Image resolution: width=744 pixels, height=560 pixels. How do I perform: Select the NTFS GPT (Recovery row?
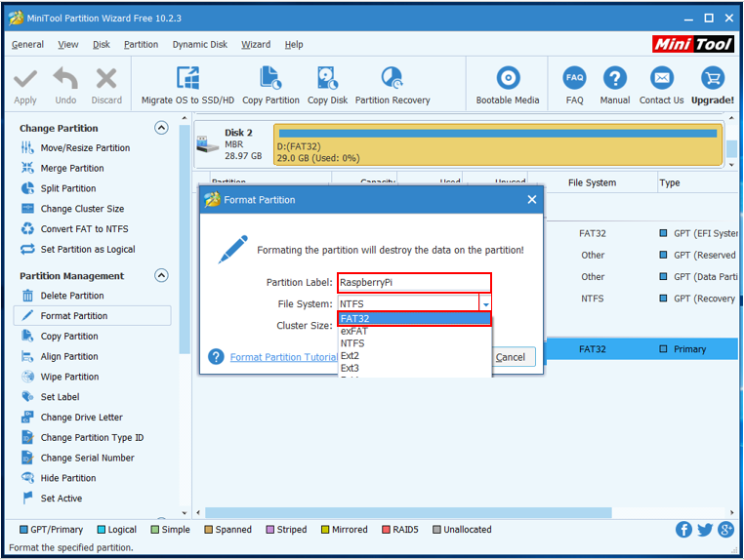(x=642, y=299)
